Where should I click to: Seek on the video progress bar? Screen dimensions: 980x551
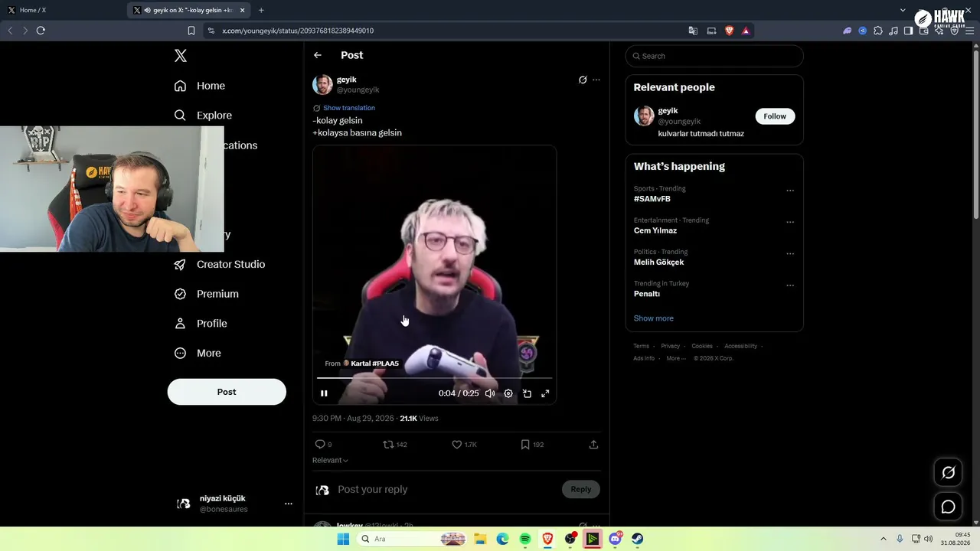coord(434,378)
